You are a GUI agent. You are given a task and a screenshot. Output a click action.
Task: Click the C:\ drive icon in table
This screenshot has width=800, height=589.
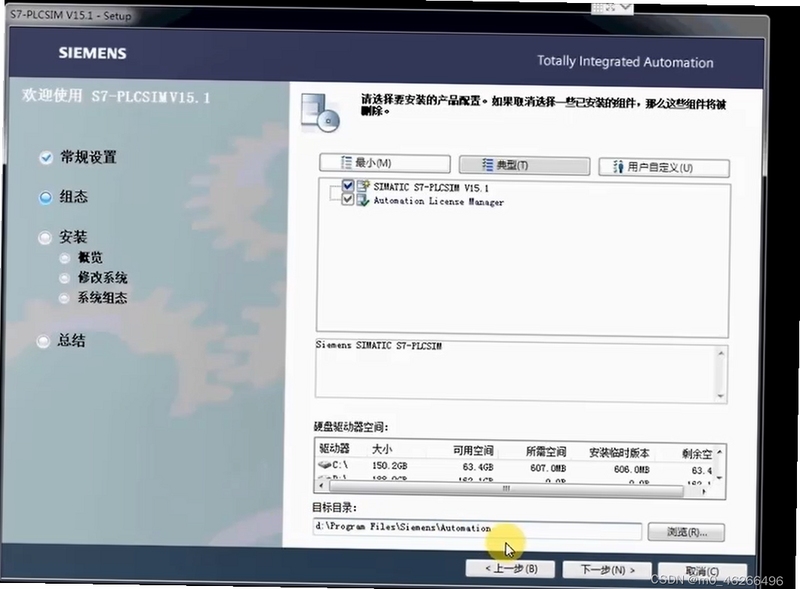pos(324,465)
